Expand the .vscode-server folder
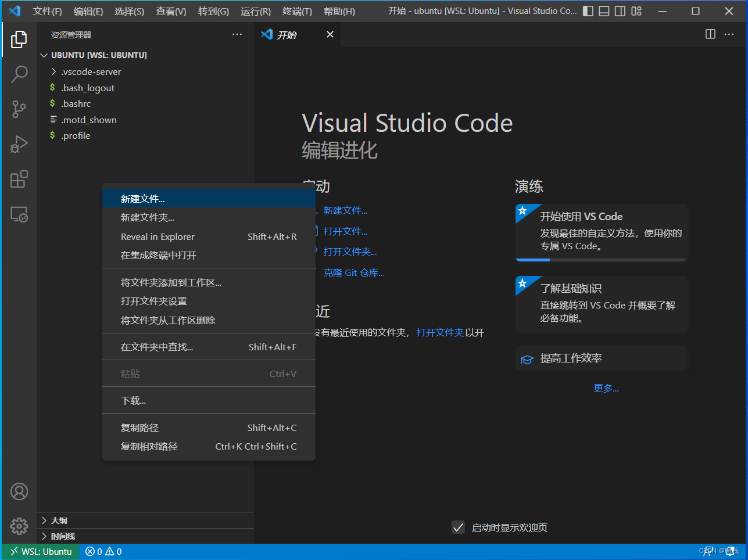748x560 pixels. (145, 71)
